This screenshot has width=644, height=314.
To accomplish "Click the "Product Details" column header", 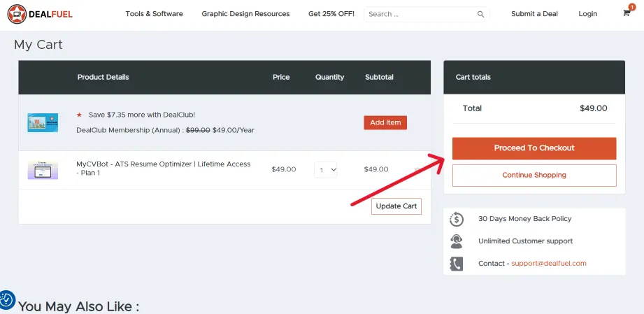I will point(103,77).
